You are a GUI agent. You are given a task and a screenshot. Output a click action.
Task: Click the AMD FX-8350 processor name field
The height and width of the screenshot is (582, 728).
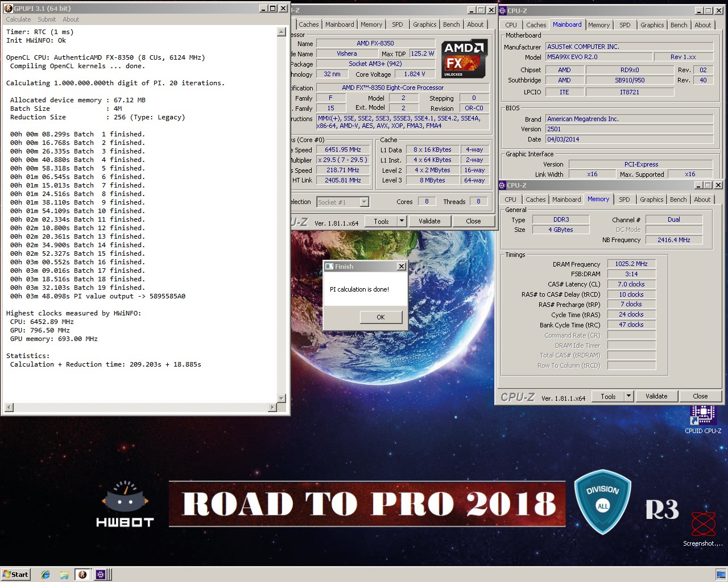point(375,43)
